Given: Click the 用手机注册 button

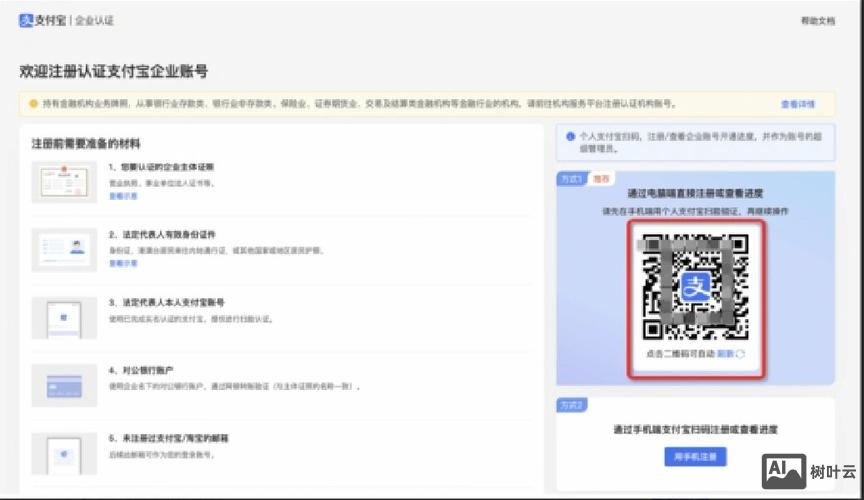Looking at the screenshot, I should pos(695,457).
